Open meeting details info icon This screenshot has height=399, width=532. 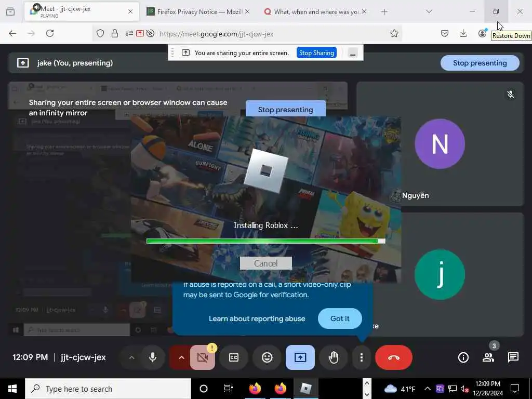(463, 357)
